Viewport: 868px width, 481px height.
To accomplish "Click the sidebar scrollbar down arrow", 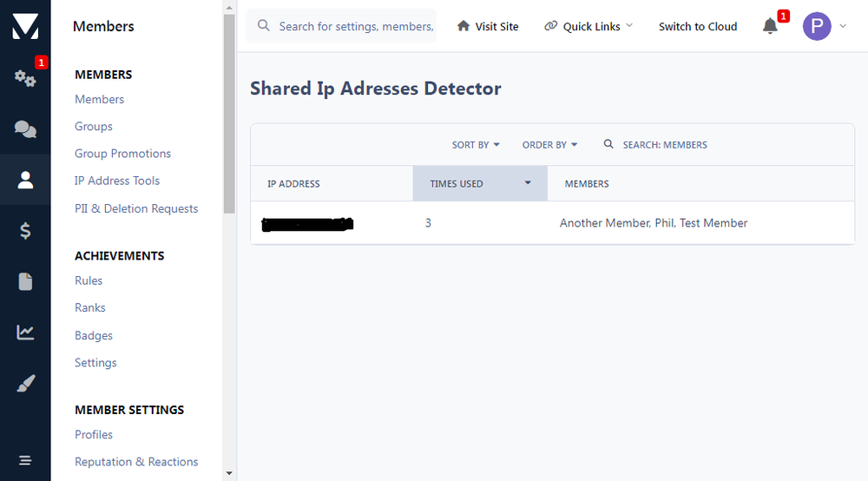I will (x=229, y=474).
